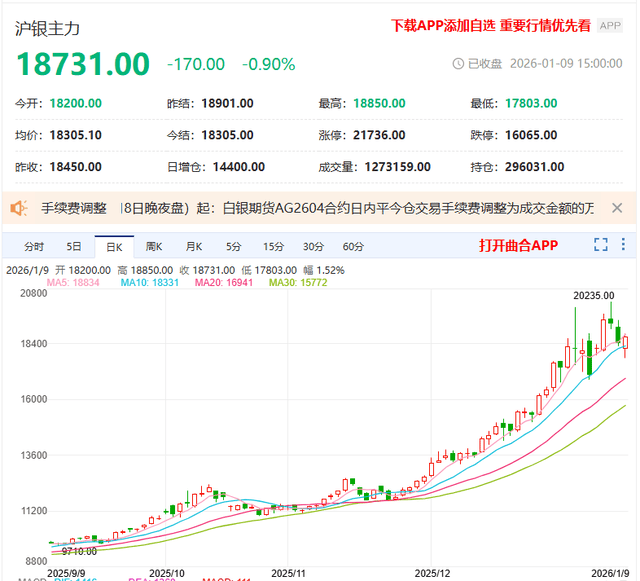Open the 月K monthly chart
The image size is (640, 581).
click(x=193, y=246)
